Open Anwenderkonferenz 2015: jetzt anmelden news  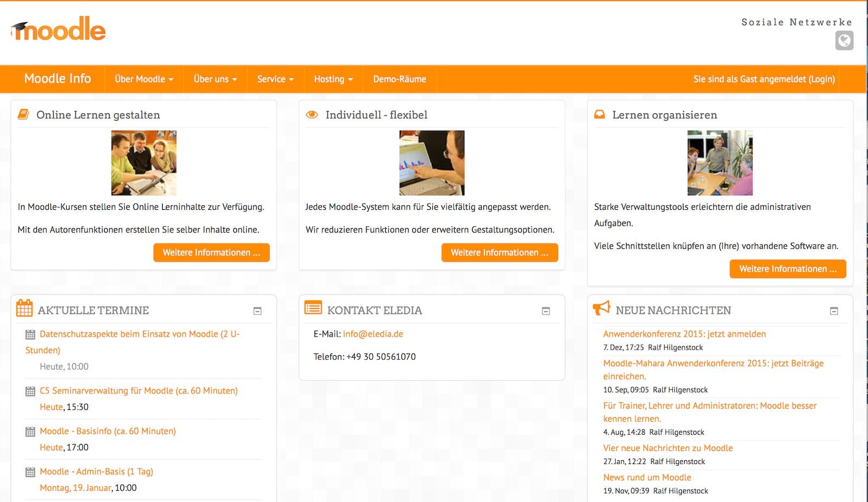click(x=685, y=334)
